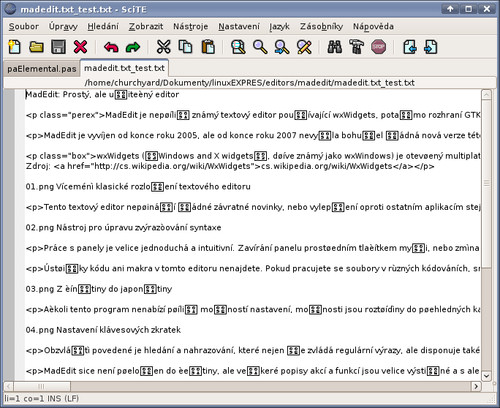
Task: Click the line starting '<p>MadEdit je vyvíjen'
Action: 253,136
